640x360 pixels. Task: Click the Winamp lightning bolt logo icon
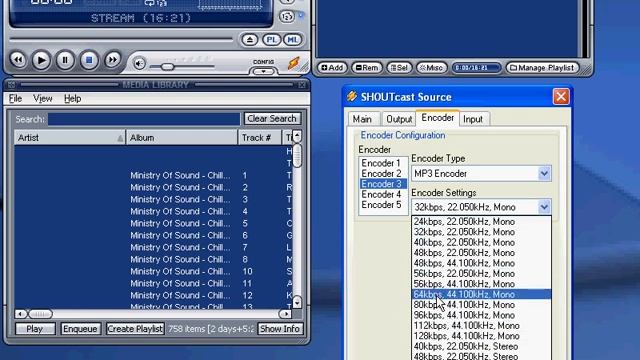[x=293, y=63]
